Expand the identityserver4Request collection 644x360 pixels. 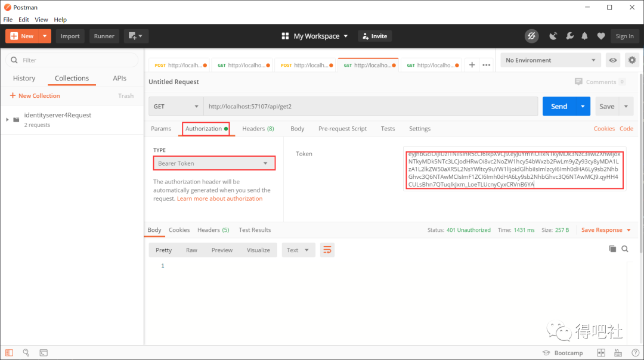tap(7, 119)
